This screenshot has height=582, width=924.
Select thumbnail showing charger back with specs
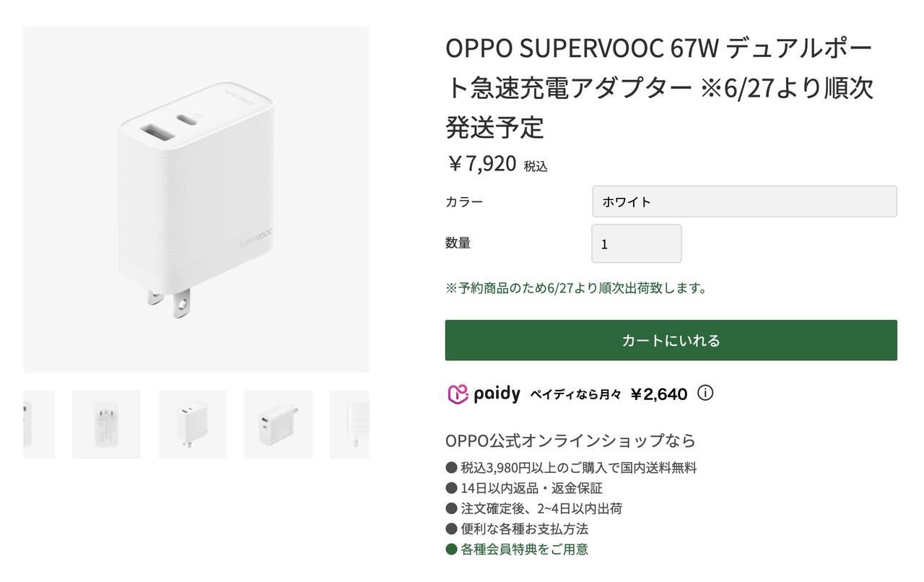tap(106, 425)
